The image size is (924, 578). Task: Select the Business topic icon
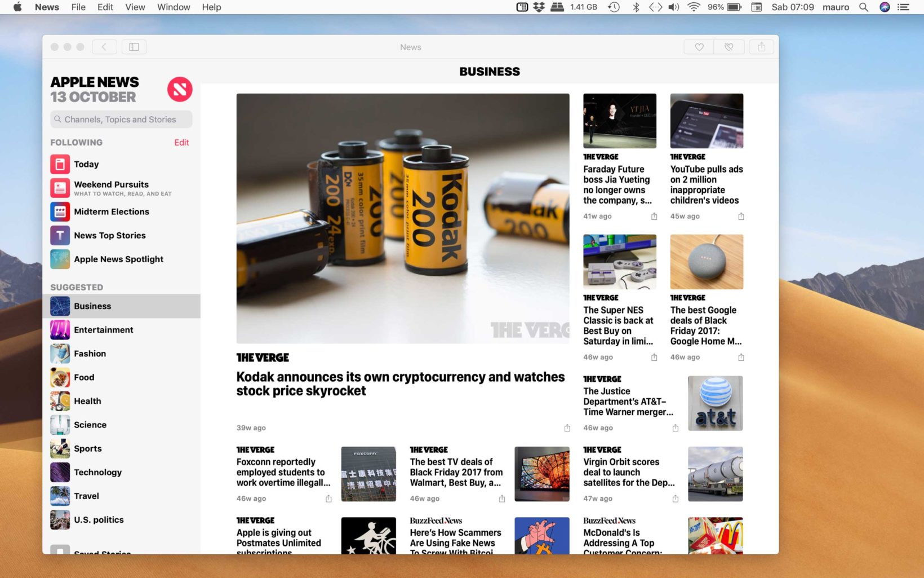(x=60, y=306)
